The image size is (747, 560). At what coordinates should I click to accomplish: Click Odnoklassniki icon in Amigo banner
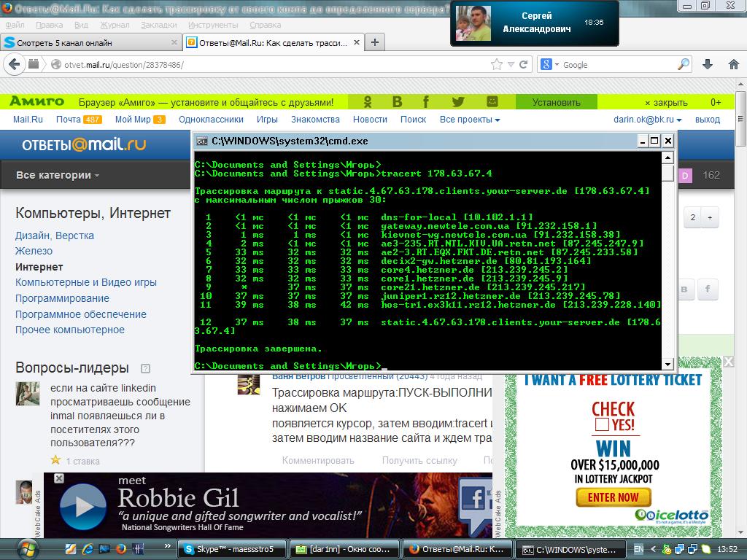pos(368,102)
